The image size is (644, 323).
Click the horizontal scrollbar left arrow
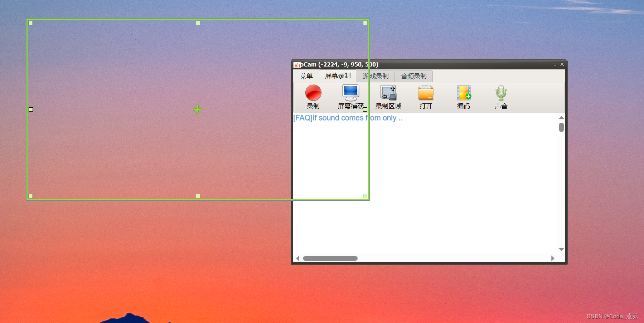[298, 258]
